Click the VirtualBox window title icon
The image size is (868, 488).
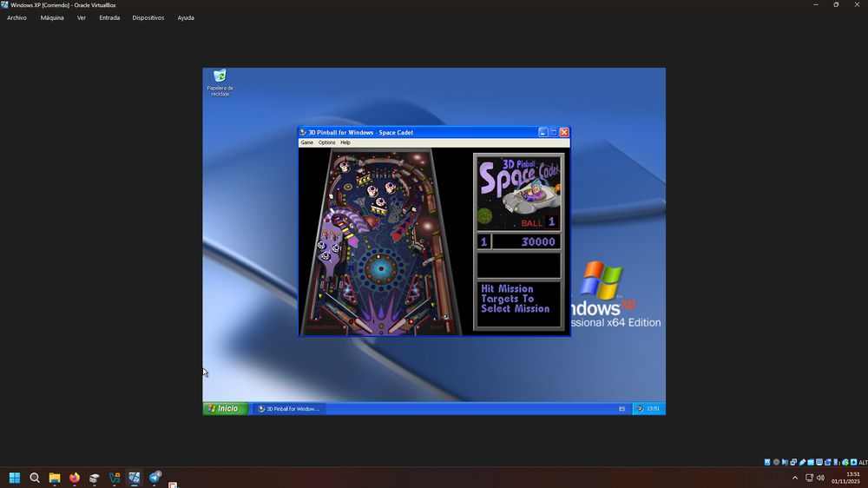4,4
